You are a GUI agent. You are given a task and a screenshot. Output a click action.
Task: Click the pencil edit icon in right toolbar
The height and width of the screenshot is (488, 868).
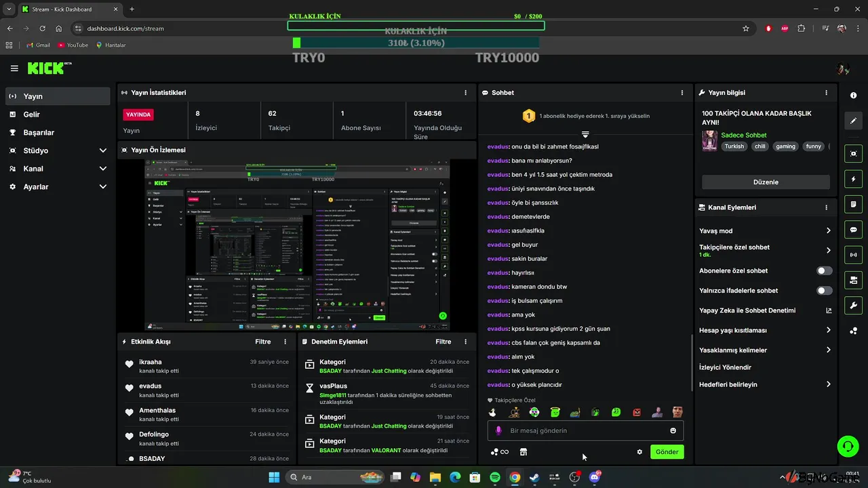853,121
